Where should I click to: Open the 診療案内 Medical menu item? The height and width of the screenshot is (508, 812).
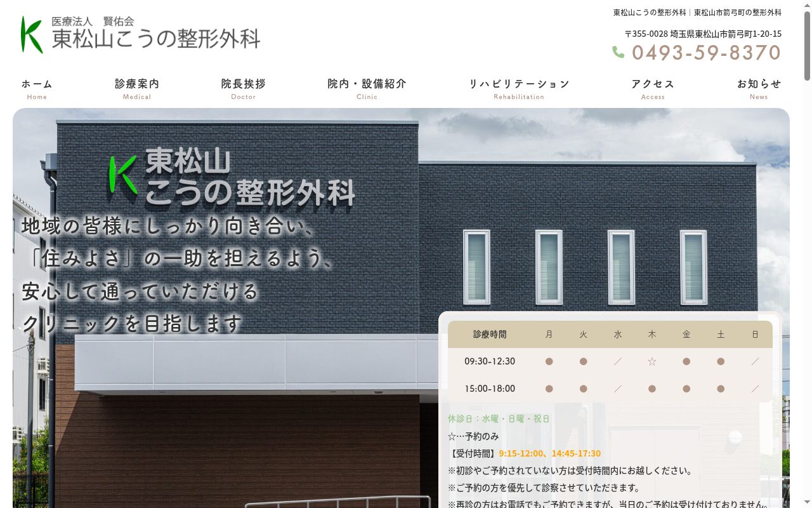(137, 89)
